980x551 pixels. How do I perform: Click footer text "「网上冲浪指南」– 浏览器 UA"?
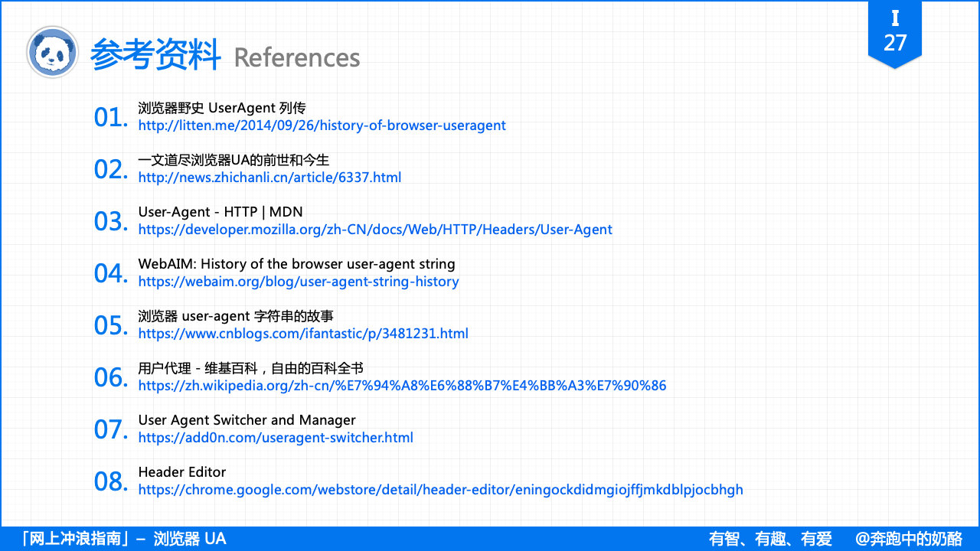point(122,539)
